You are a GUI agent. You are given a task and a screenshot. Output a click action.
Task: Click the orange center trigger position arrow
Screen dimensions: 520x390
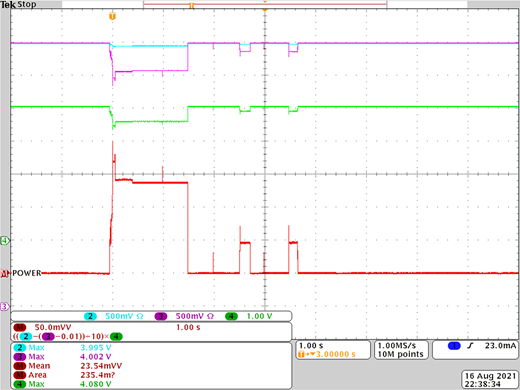265,11
